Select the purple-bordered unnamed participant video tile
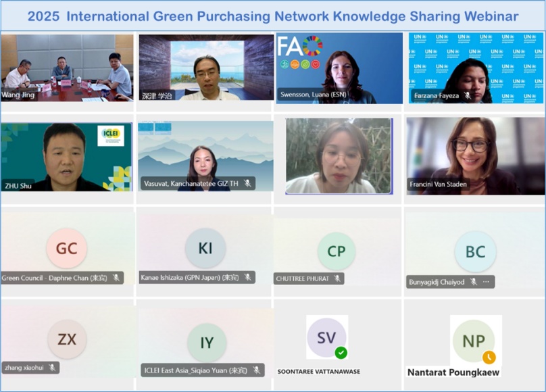Viewport: 546px width, 392px height. [339, 156]
